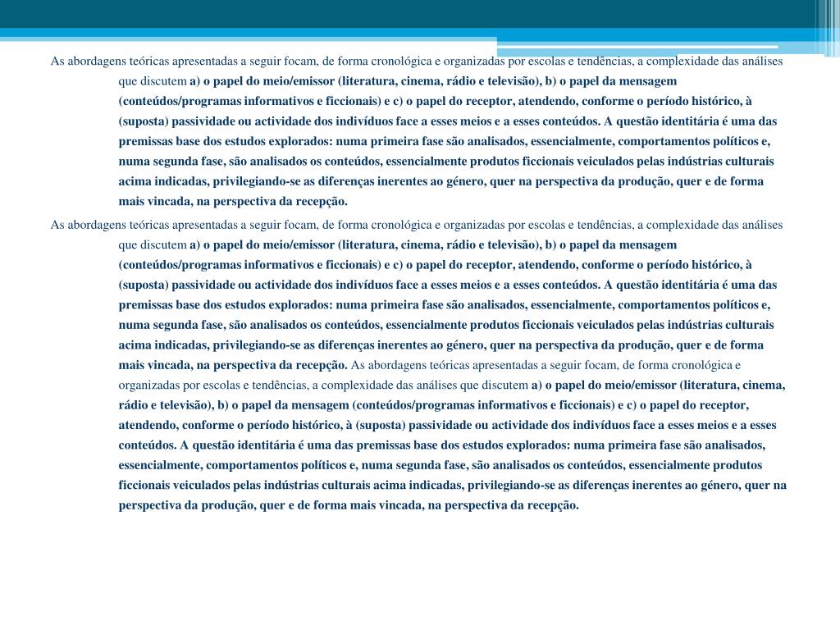Click the second paragraph's opening line "As abordagens teóricas"
Image resolution: width=840 pixels, height=630 pixels.
click(417, 225)
